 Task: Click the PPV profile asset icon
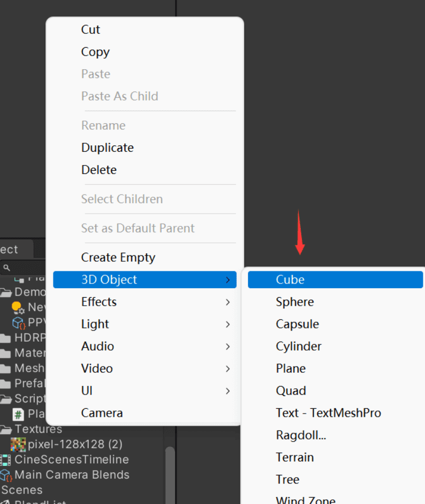19,323
